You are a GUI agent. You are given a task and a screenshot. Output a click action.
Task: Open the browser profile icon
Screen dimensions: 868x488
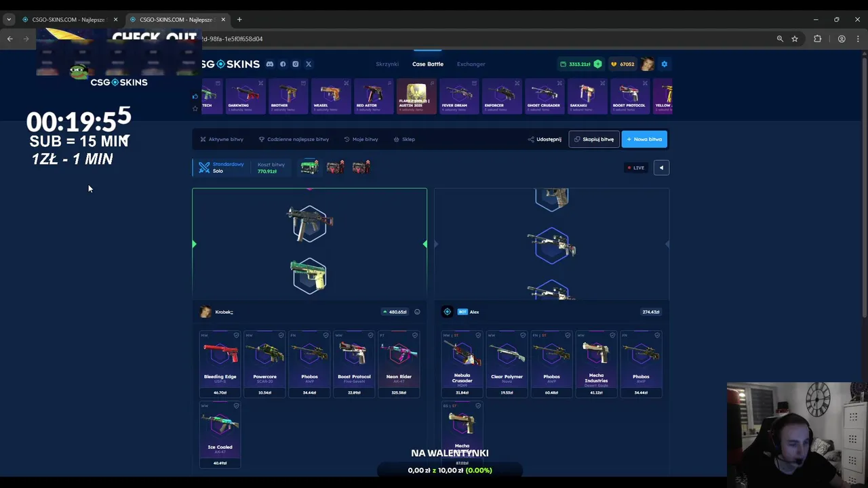click(x=842, y=39)
